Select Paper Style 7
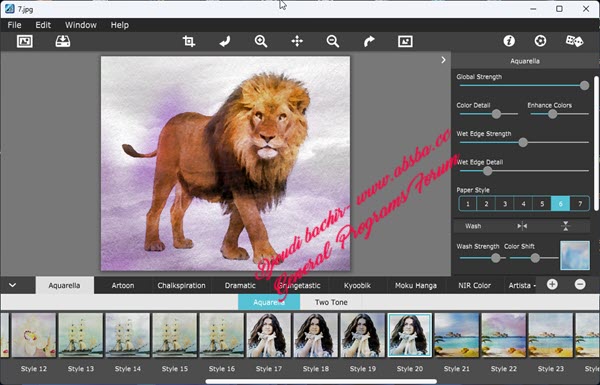The width and height of the screenshot is (600, 385). point(580,204)
